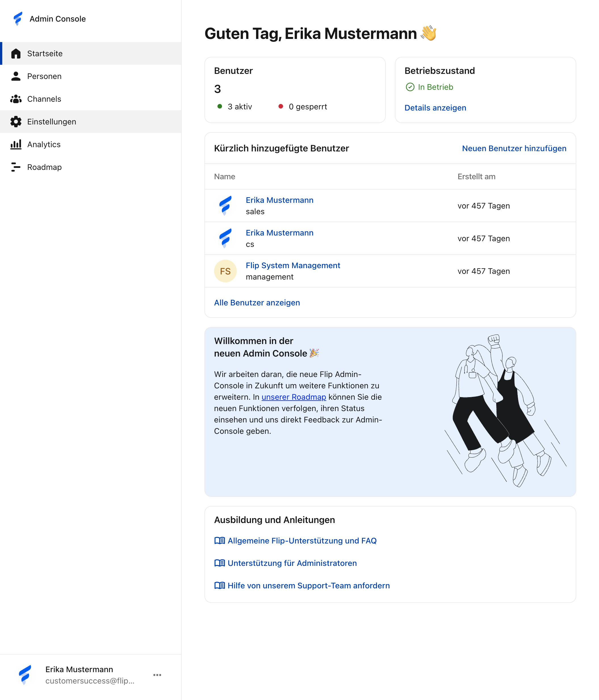This screenshot has height=700, width=599.
Task: Open Hilfe von unserem Support-Team anfordern
Action: [309, 586]
